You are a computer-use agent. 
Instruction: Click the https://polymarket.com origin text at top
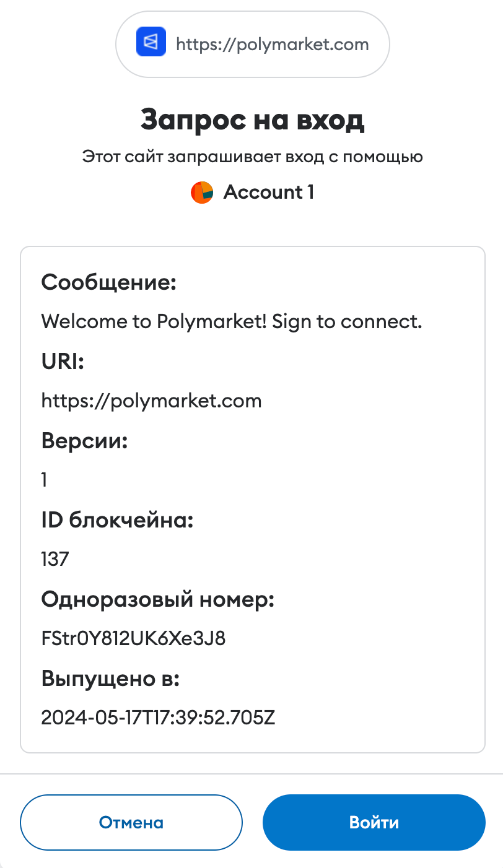(273, 44)
